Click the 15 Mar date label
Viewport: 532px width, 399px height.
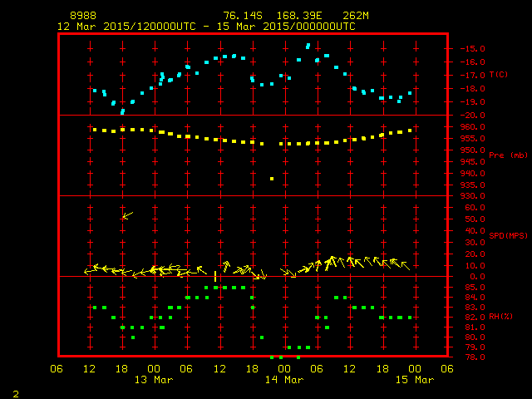coord(413,380)
